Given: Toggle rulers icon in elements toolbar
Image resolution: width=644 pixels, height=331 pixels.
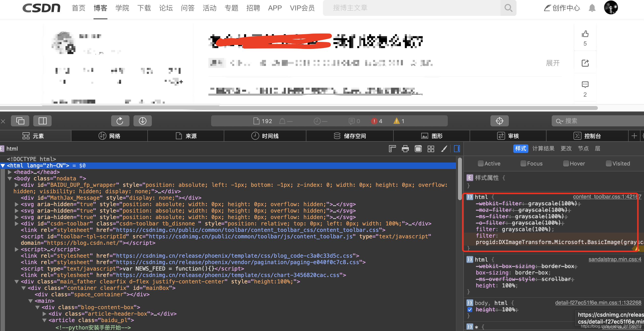Looking at the screenshot, I should [392, 149].
